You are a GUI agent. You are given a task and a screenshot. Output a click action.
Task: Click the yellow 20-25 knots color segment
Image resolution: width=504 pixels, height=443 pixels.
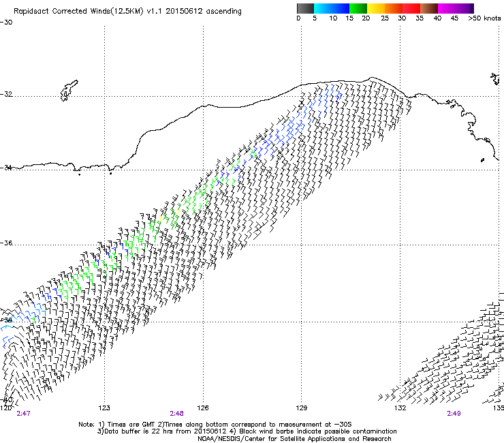click(376, 8)
